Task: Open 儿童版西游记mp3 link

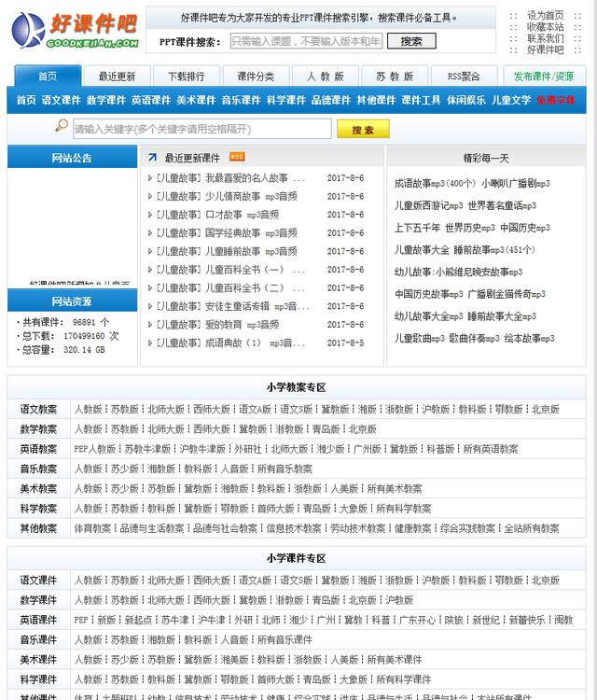Action: (x=429, y=205)
